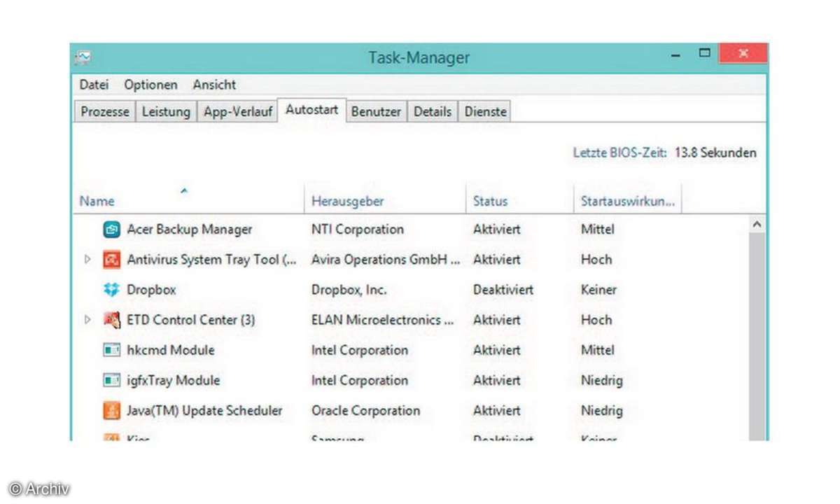Click Intel Corporation in the igfxTray row
The height and width of the screenshot is (504, 840).
(360, 380)
